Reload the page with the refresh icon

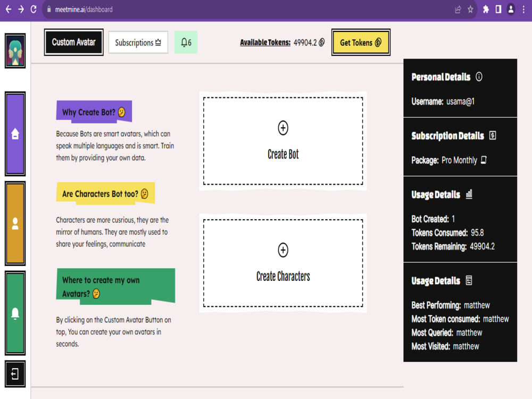point(33,9)
